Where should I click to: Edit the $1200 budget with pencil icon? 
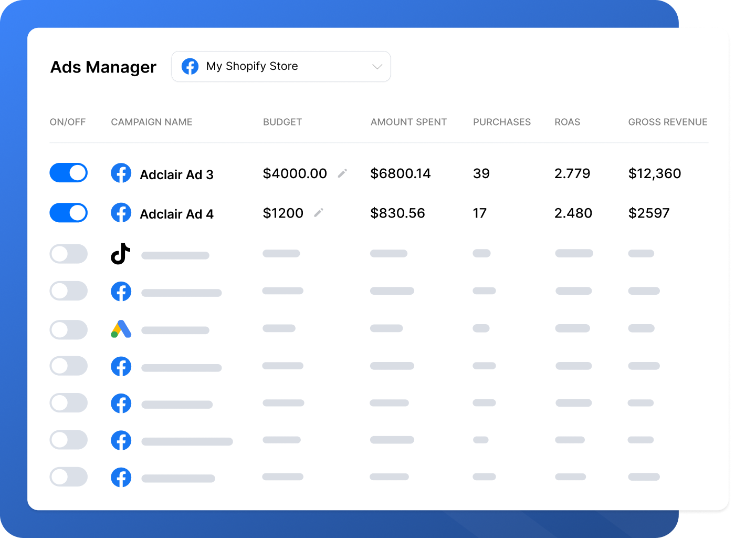319,212
